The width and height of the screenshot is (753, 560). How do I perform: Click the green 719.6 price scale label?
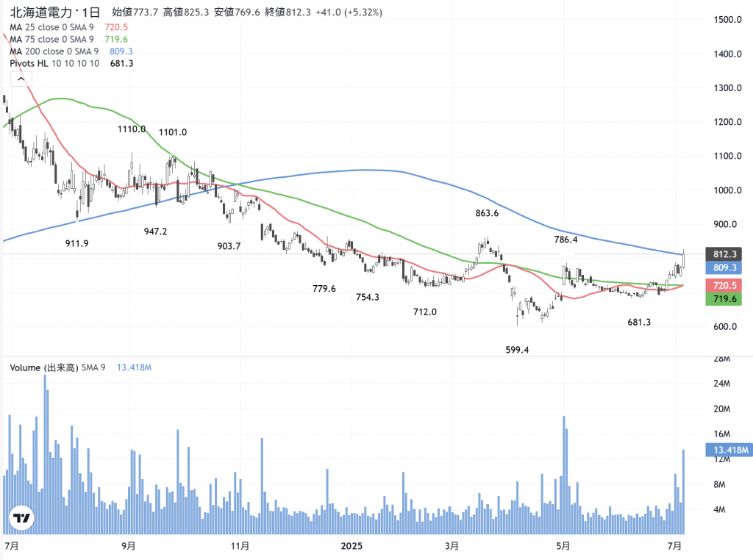coord(724,299)
